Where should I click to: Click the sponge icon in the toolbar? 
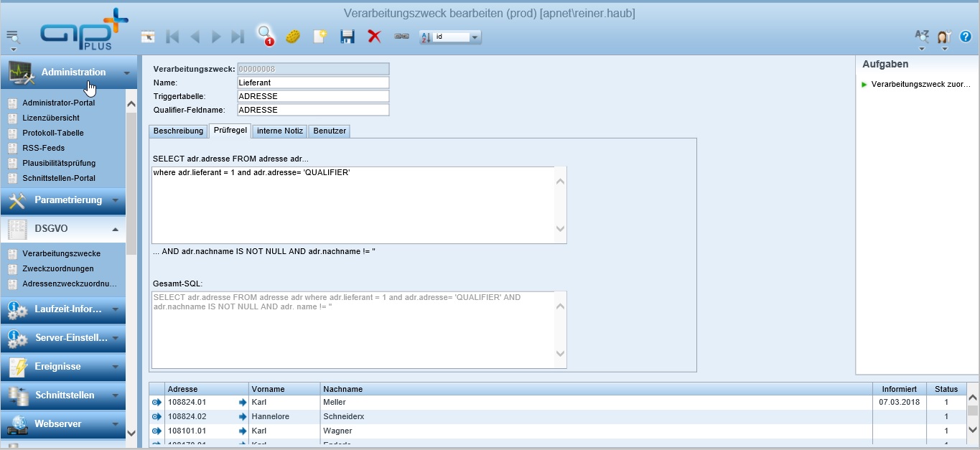pos(291,36)
